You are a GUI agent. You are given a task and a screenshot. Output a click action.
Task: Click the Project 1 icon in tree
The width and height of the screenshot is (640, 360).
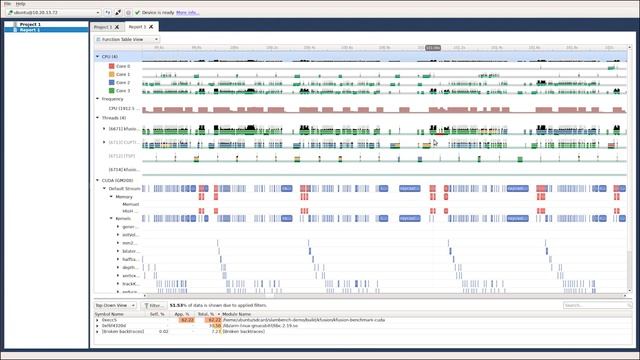click(15, 24)
